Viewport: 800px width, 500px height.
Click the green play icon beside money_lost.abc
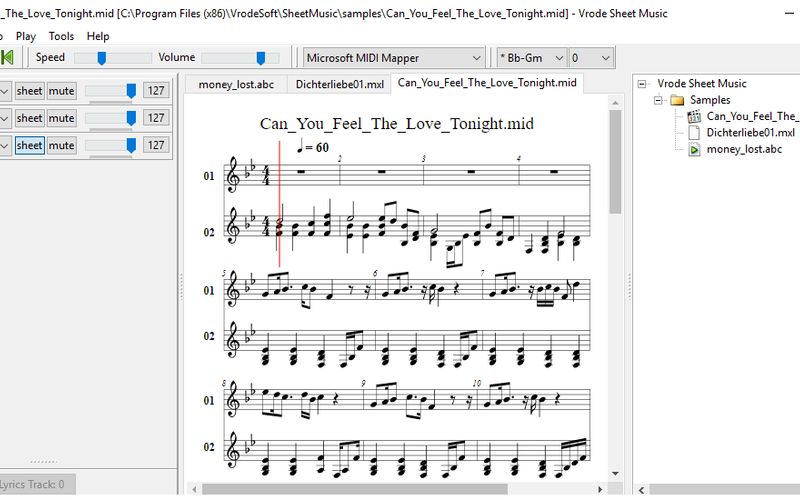(694, 149)
